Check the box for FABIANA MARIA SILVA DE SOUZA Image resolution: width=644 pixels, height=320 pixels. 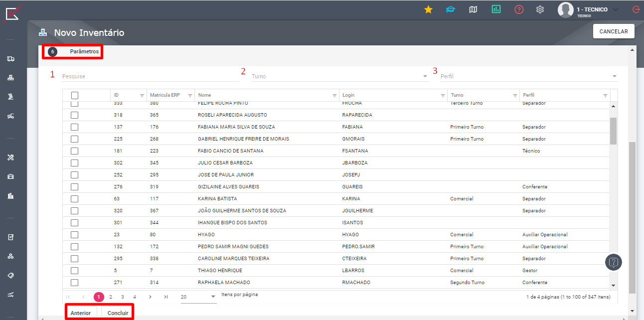(74, 127)
